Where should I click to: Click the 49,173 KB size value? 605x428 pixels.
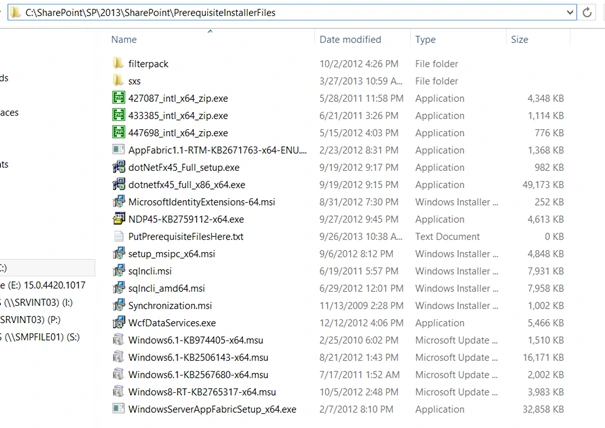pyautogui.click(x=543, y=184)
